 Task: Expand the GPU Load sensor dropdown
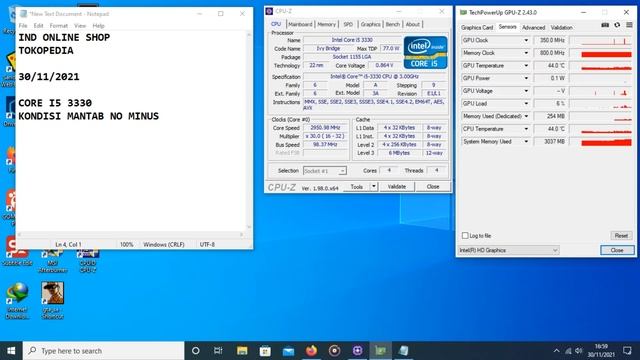[526, 104]
